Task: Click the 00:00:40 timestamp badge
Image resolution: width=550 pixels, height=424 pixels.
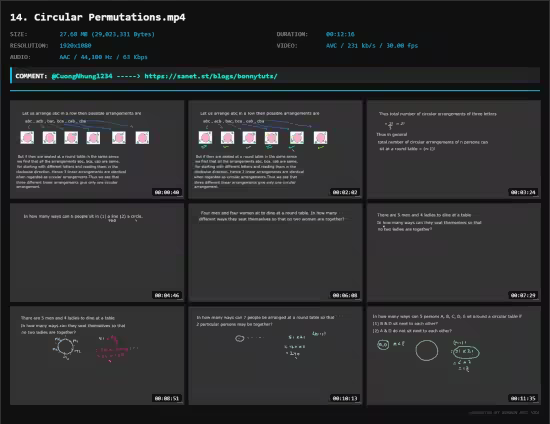Action: coord(167,192)
